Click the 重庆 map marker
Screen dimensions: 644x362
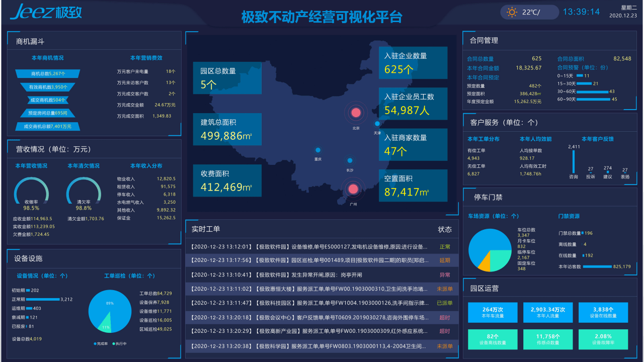[317, 149]
